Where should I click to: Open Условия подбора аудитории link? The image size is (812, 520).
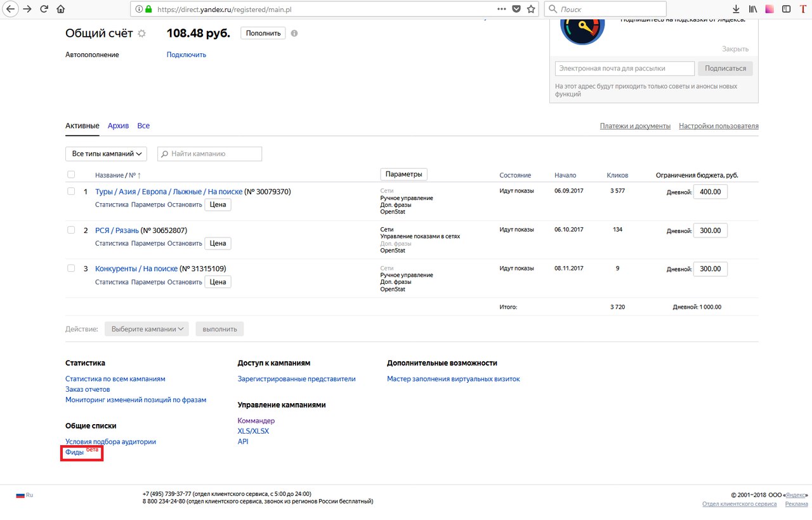point(110,441)
